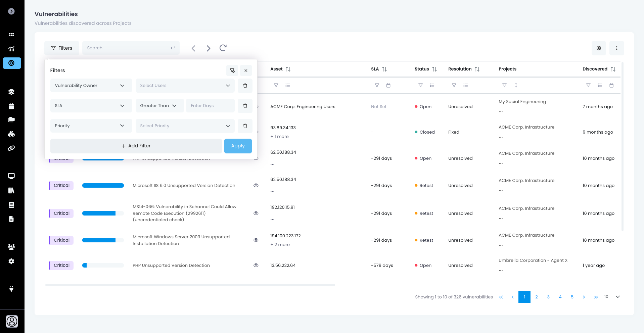Remove the Priority filter with trash icon
Screen dimensions: 644x333
point(245,126)
